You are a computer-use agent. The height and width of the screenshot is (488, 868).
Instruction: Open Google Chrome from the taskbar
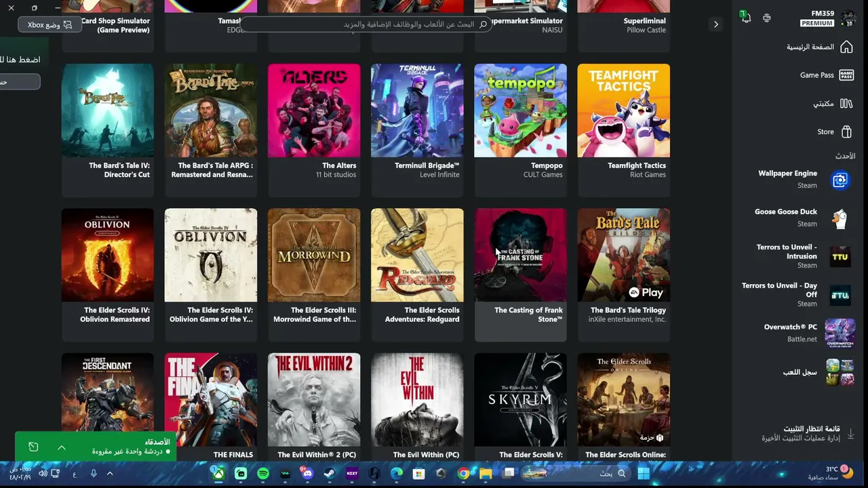click(464, 474)
